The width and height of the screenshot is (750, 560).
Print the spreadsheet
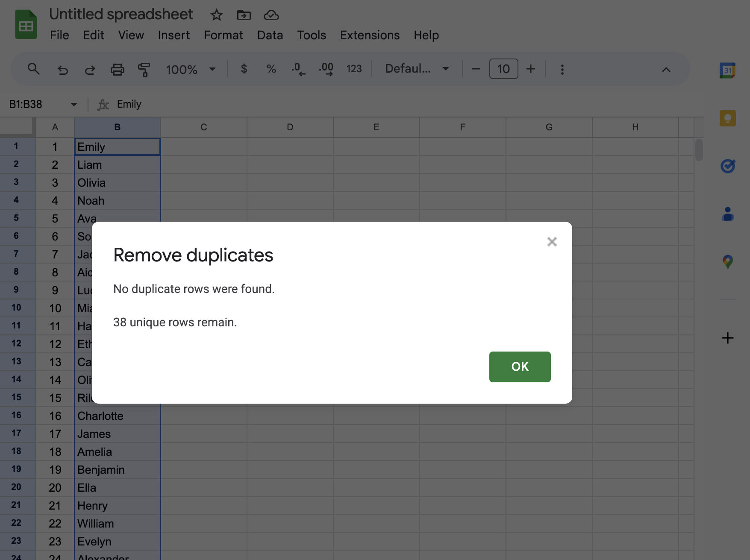coord(118,69)
